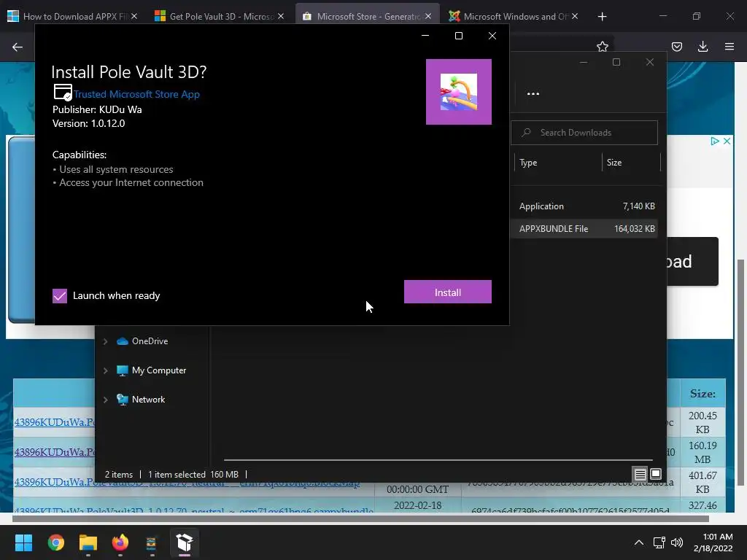Viewport: 747px width, 560px height.
Task: Open the volume tray icon
Action: (x=676, y=542)
